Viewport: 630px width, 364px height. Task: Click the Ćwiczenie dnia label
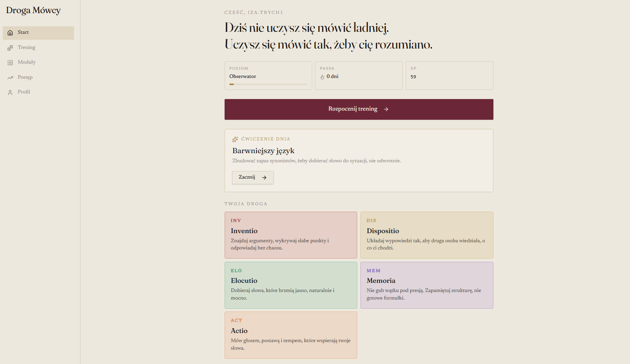coord(266,139)
